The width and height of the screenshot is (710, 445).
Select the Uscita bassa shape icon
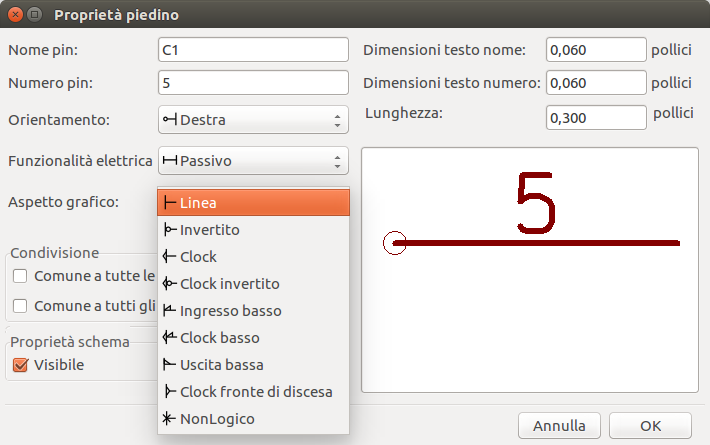point(170,365)
